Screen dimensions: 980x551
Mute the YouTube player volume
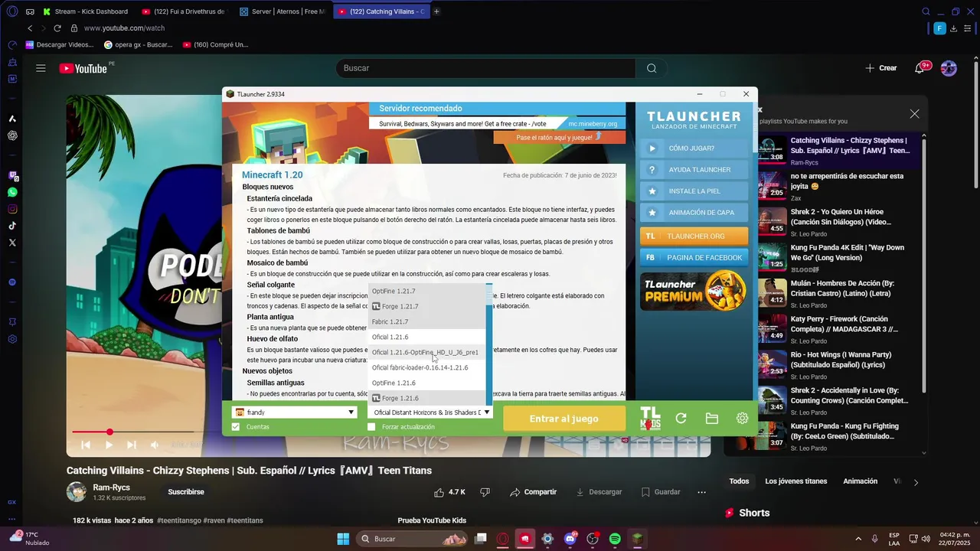pos(155,445)
